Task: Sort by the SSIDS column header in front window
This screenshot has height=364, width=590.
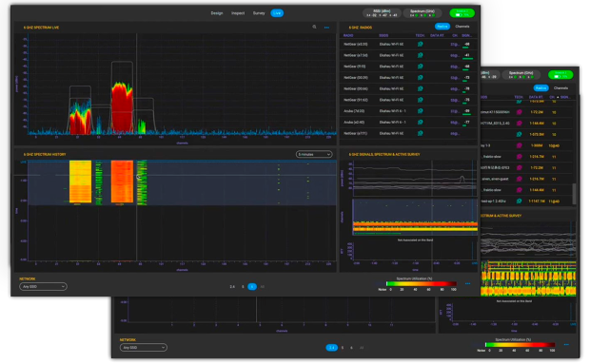Action: [x=383, y=35]
